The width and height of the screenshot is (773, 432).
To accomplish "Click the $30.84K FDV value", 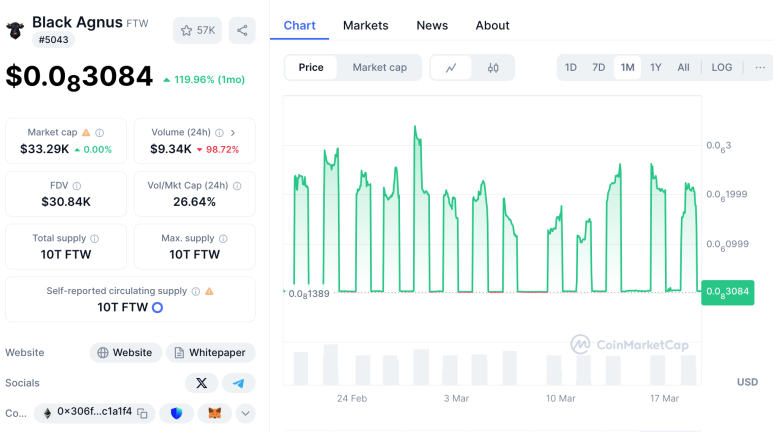I will [66, 202].
